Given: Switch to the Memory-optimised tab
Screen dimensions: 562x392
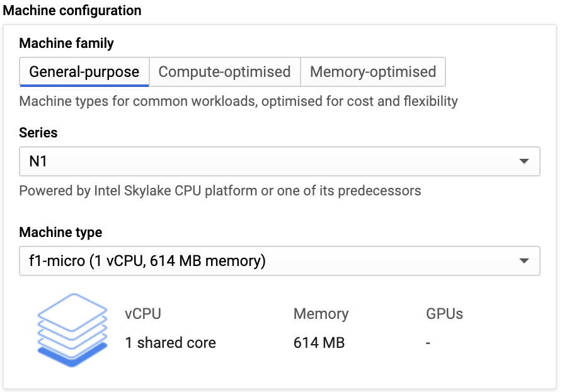Looking at the screenshot, I should coord(373,72).
